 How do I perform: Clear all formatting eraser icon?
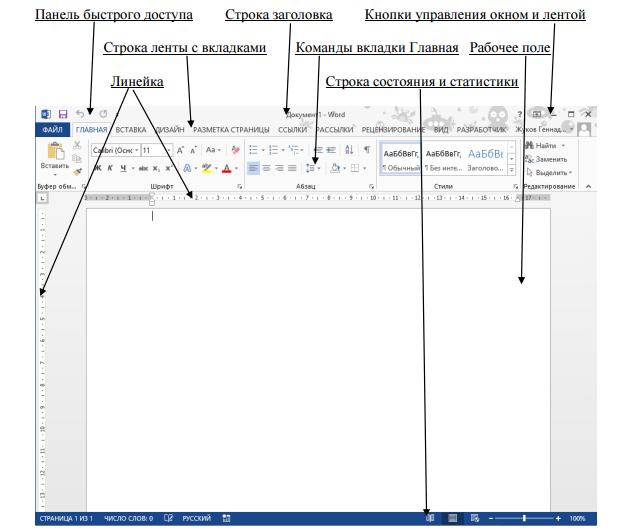pyautogui.click(x=235, y=150)
